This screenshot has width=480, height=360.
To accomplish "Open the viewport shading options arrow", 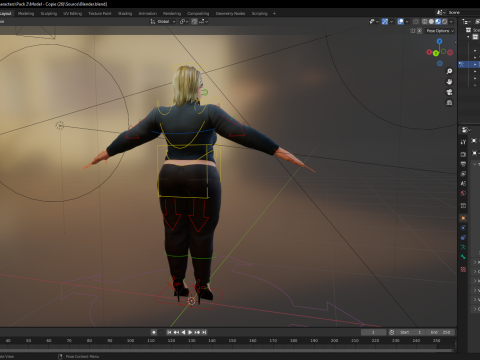I will (451, 21).
